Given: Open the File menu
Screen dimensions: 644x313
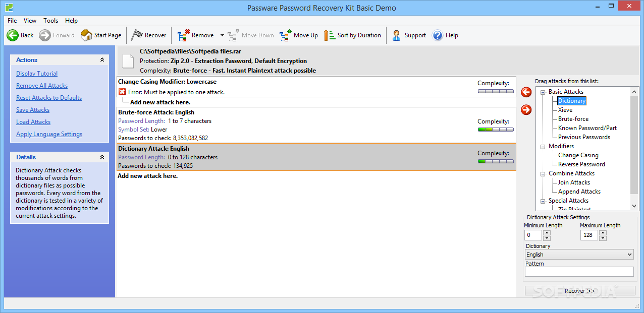Looking at the screenshot, I should point(12,21).
